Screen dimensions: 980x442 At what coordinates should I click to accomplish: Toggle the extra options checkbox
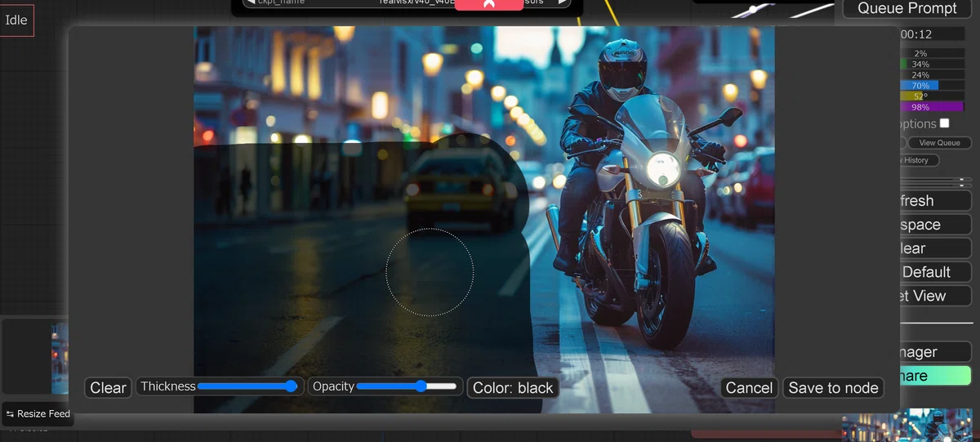click(x=944, y=123)
